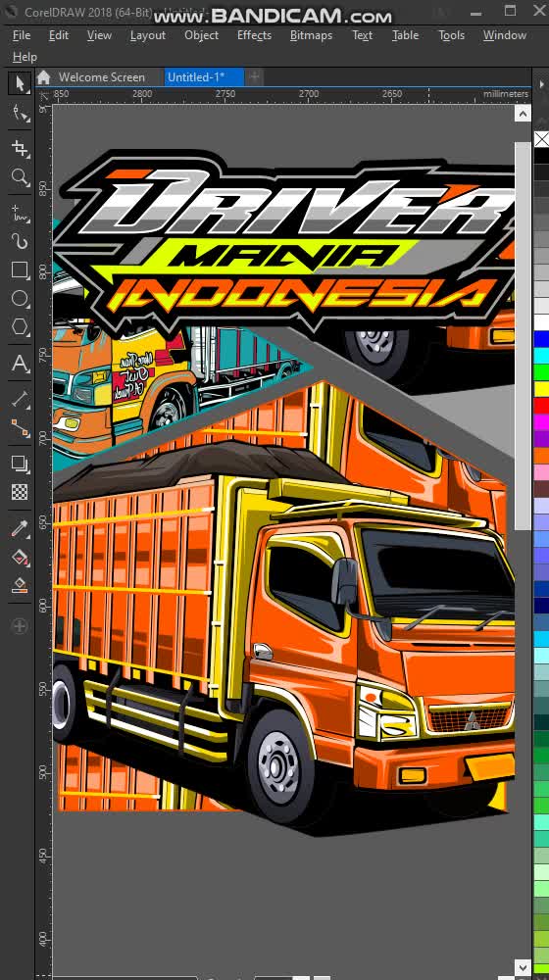Open the Bitmaps menu

[311, 35]
